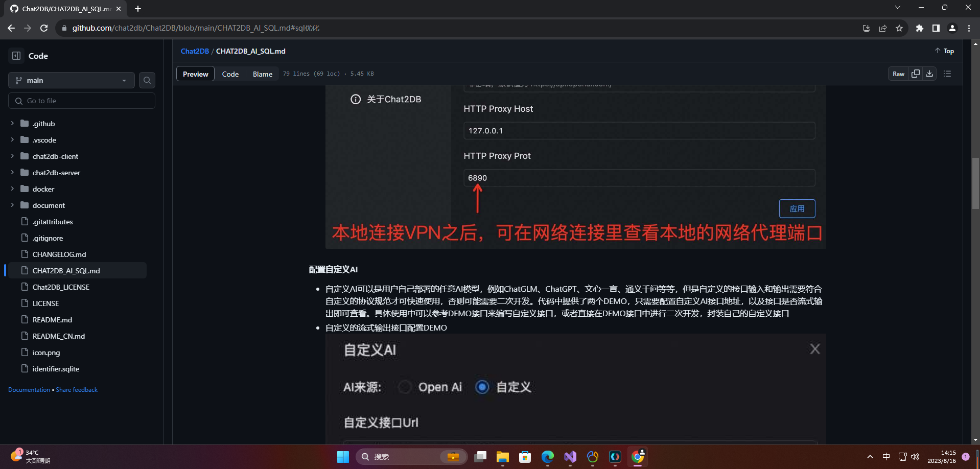Expand the .vscode folder chevron
The height and width of the screenshot is (469, 980).
click(x=12, y=140)
